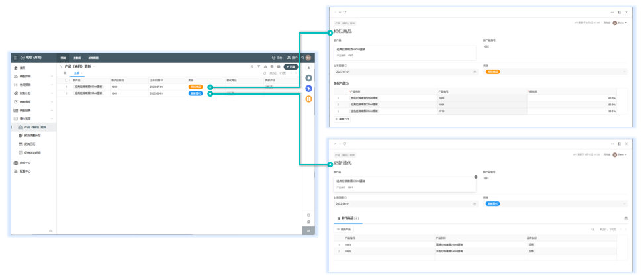The width and height of the screenshot is (644, 280).
Task: Collapse the 事件管理 sidebar section
Action: click(52, 118)
